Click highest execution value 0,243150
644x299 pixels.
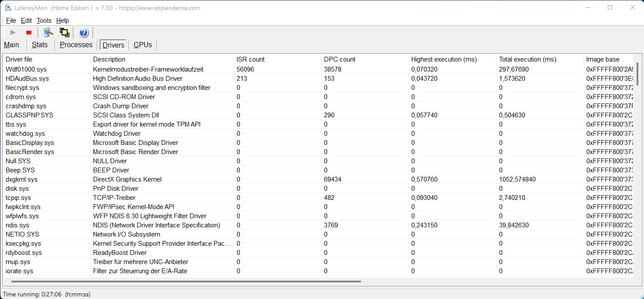tap(424, 225)
